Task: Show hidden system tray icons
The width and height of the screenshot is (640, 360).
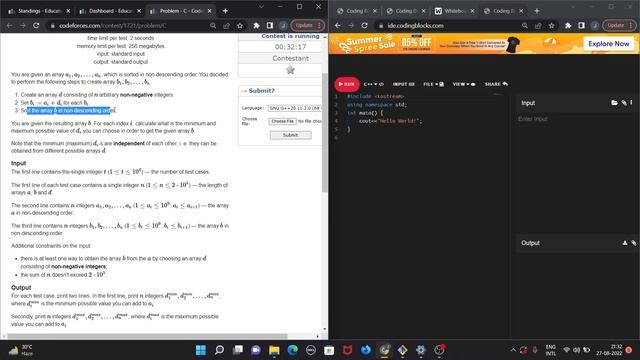Action: 513,350
